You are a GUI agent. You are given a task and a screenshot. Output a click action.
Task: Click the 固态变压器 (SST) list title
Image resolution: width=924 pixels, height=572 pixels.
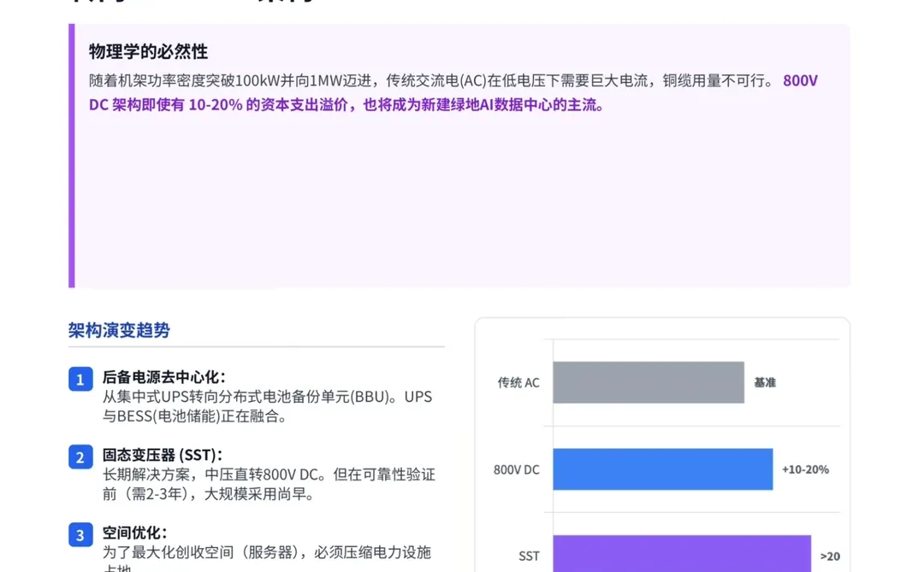tap(163, 456)
